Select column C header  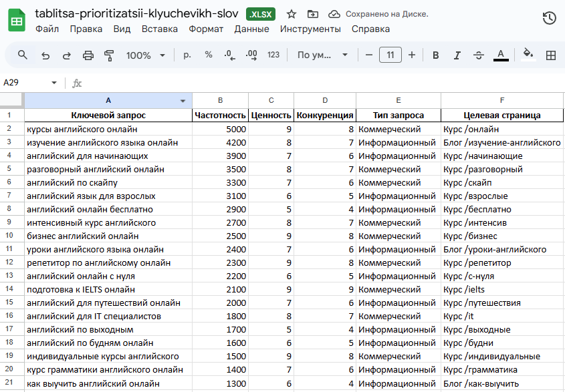point(271,100)
